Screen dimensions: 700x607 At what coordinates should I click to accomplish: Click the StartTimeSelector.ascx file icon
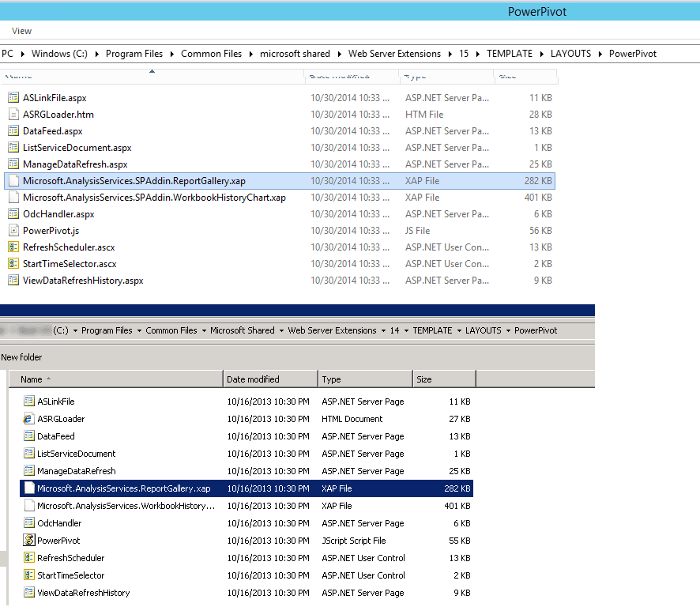point(13,263)
